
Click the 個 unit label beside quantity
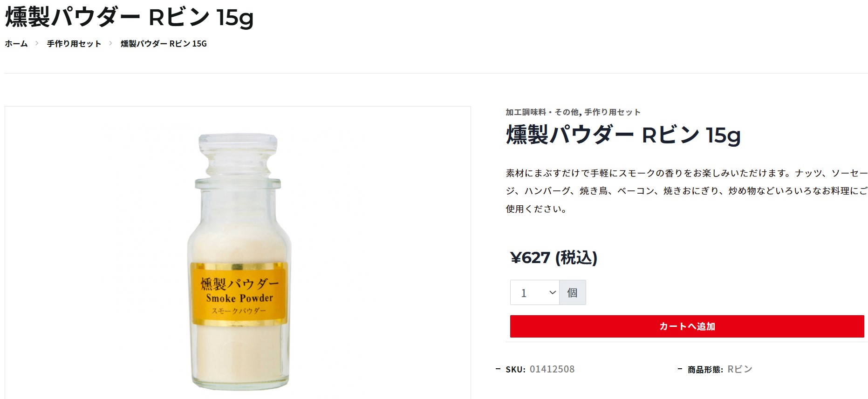572,292
